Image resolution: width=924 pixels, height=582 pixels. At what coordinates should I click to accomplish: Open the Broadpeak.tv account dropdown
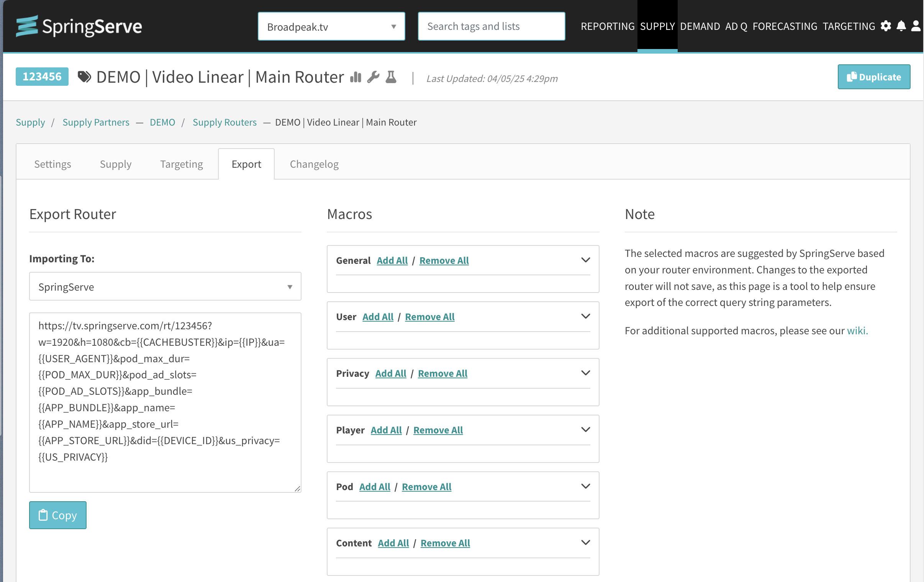(331, 26)
